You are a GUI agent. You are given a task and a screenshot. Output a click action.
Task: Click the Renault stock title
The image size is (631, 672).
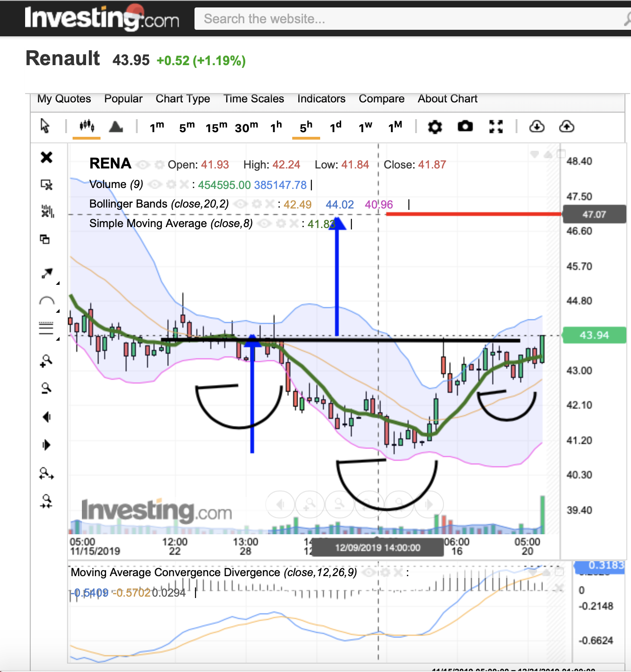(x=63, y=59)
